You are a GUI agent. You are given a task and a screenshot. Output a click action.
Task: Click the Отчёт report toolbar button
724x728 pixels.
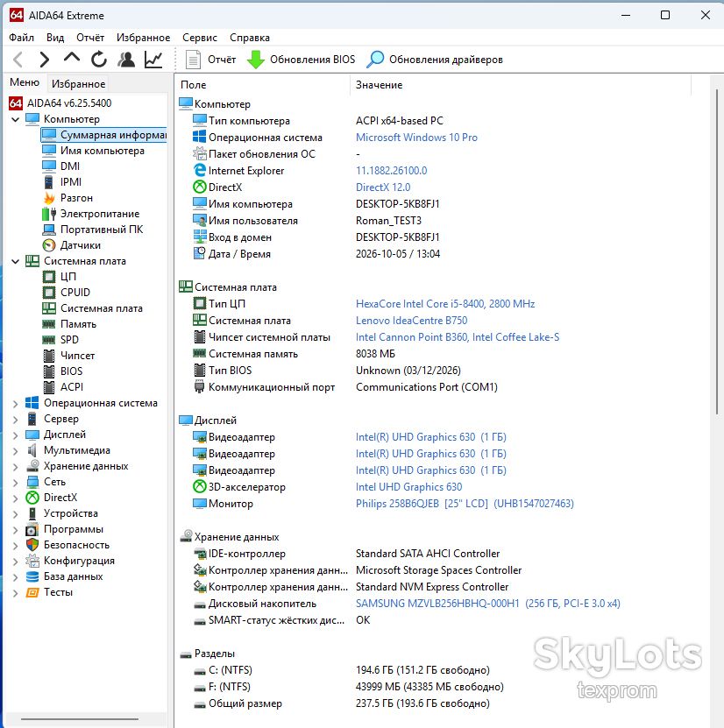pyautogui.click(x=211, y=60)
